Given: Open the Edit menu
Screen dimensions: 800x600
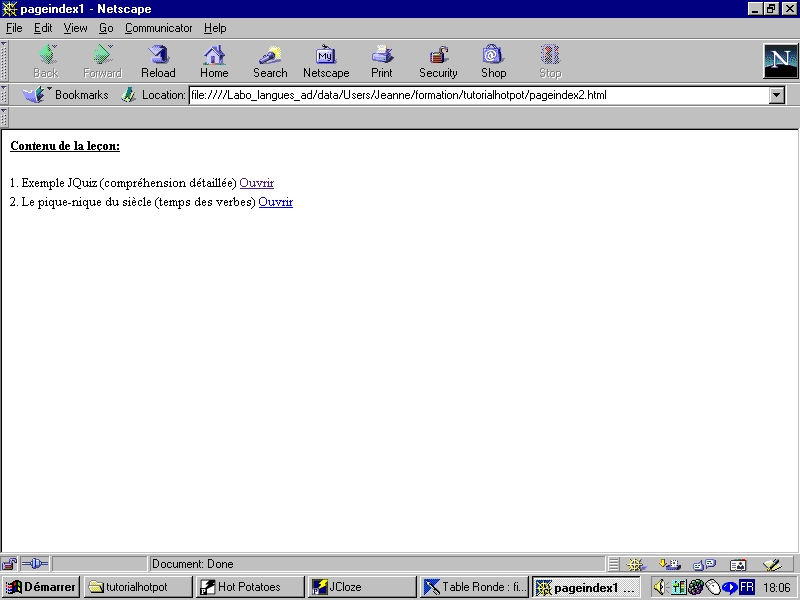Looking at the screenshot, I should [x=43, y=28].
